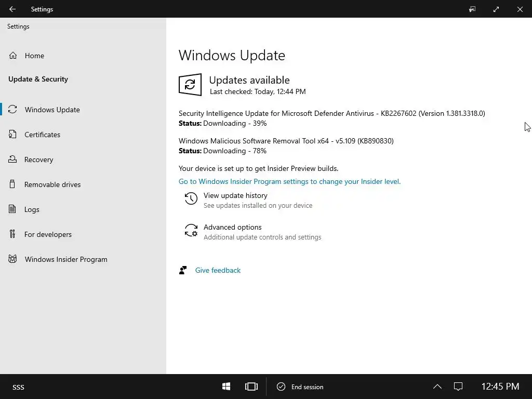This screenshot has height=399, width=532.
Task: Click the Advanced options gear-arrows icon
Action: [x=191, y=230]
